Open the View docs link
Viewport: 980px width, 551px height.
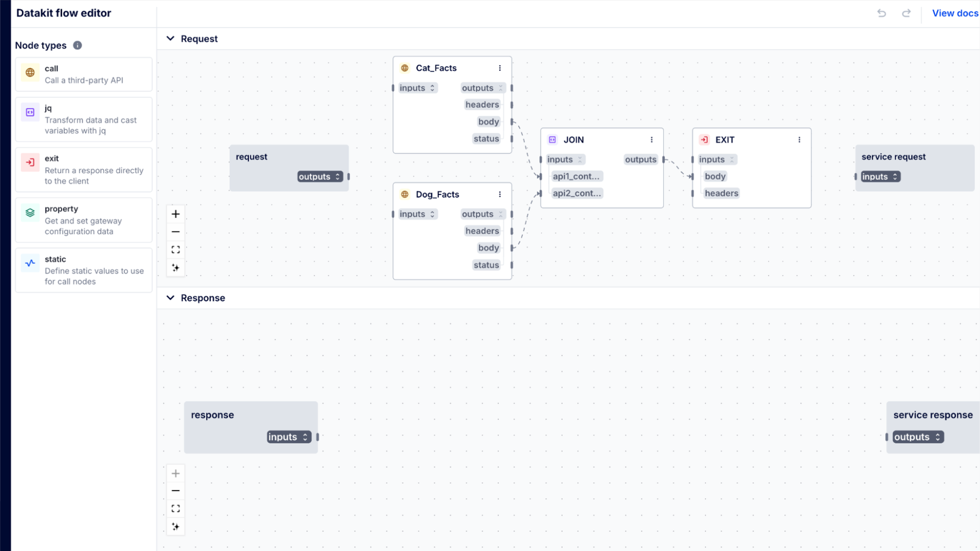(x=955, y=13)
